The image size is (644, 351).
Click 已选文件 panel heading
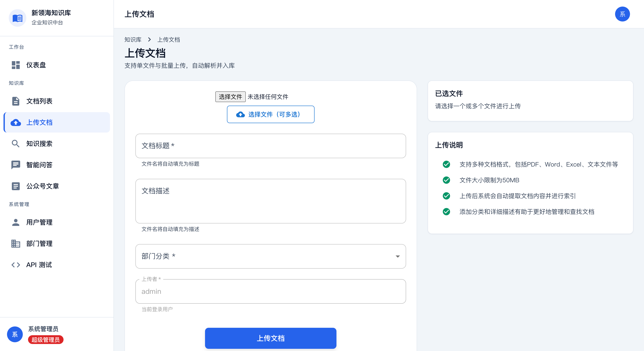(x=449, y=94)
